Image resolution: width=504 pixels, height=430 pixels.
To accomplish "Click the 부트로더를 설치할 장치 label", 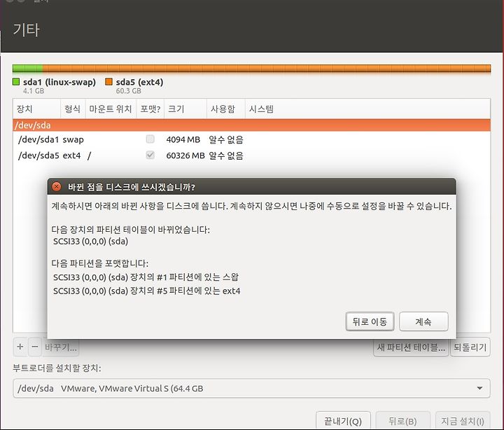I will coord(57,368).
